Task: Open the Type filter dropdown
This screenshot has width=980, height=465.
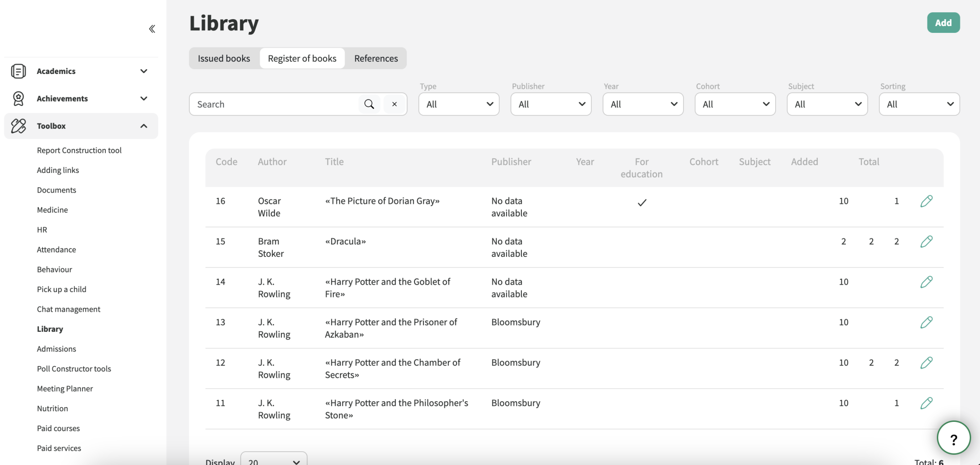Action: point(459,104)
